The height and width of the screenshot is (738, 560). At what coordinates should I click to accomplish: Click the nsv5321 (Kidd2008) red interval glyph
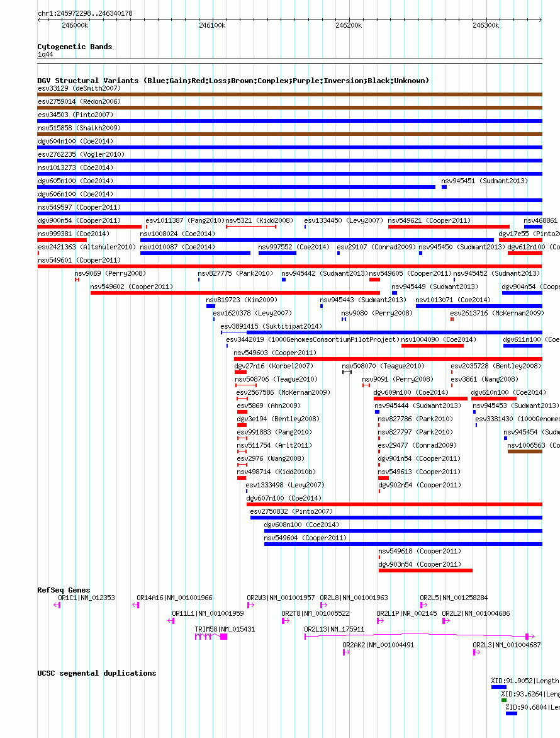click(250, 227)
